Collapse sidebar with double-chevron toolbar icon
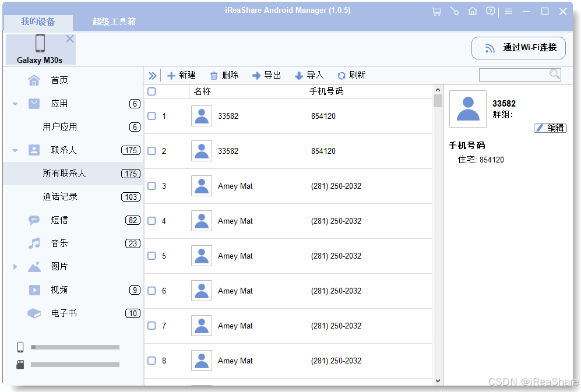The width and height of the screenshot is (581, 392). pos(152,76)
